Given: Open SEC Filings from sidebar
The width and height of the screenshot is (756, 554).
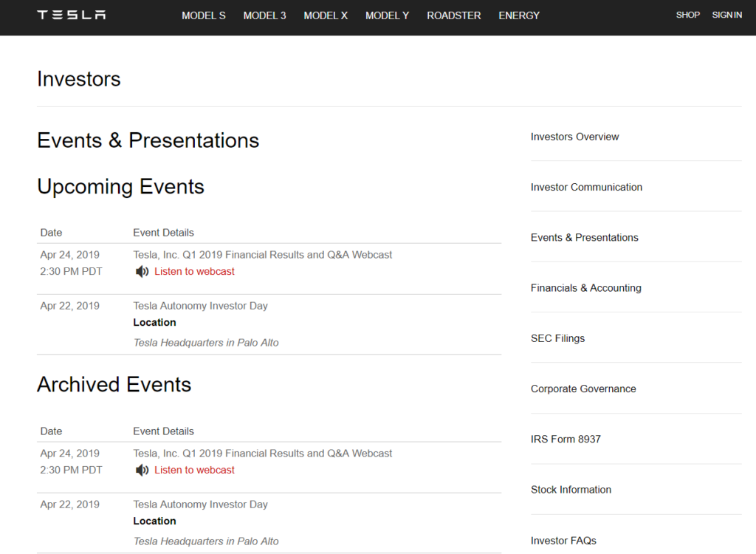Looking at the screenshot, I should click(557, 338).
